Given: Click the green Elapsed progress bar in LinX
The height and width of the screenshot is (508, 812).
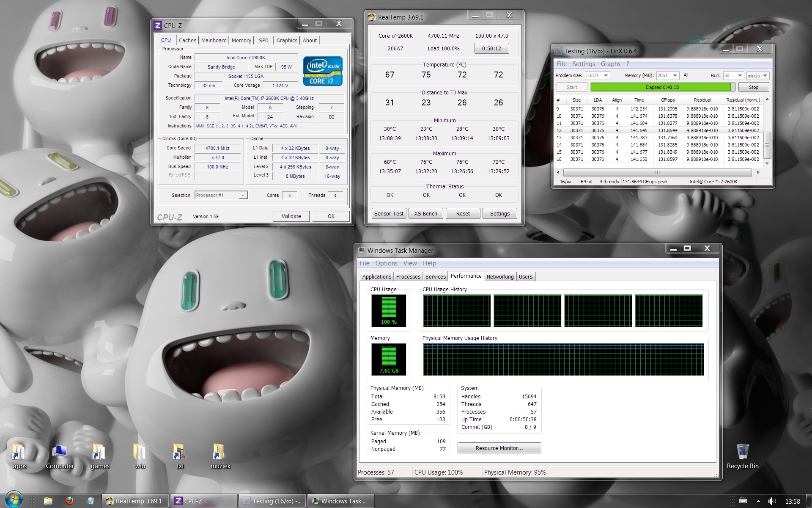Looking at the screenshot, I should coord(662,87).
